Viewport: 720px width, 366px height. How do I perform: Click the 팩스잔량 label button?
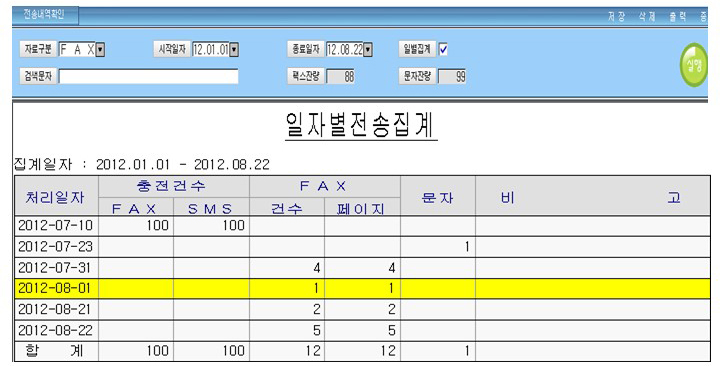[306, 76]
